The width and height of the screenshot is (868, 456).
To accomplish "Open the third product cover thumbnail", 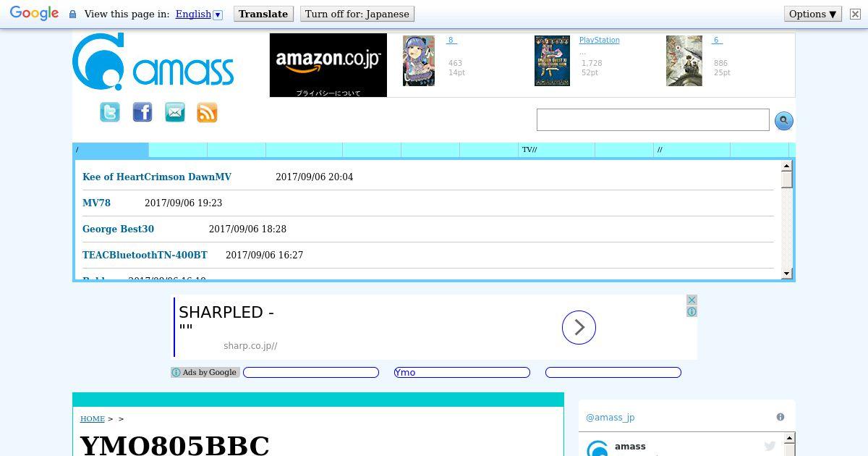I will [x=684, y=61].
